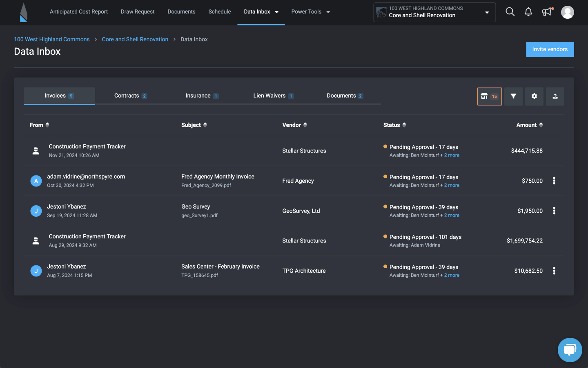
Task: Open the chat support bubble
Action: (570, 350)
